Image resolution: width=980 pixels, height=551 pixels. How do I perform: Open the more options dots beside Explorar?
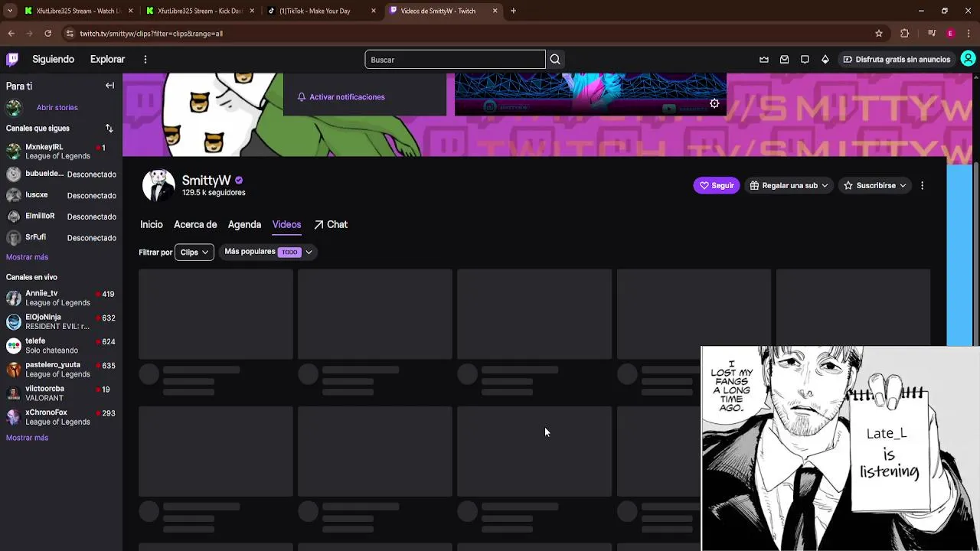(x=145, y=59)
